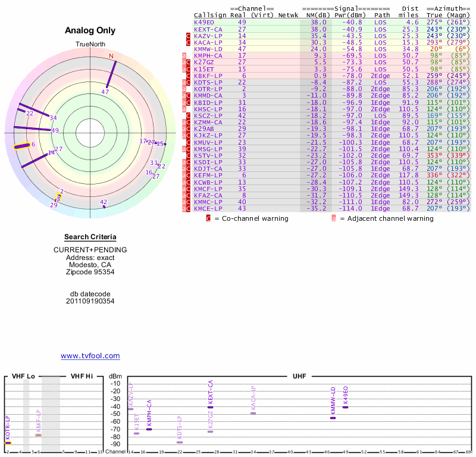Select the KEXT-CA callsign row

click(208, 29)
